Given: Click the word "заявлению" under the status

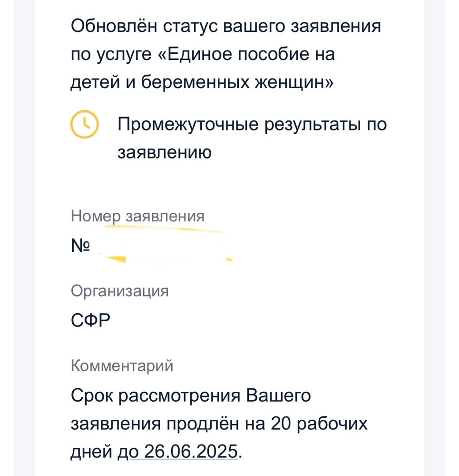Looking at the screenshot, I should coord(165,152).
